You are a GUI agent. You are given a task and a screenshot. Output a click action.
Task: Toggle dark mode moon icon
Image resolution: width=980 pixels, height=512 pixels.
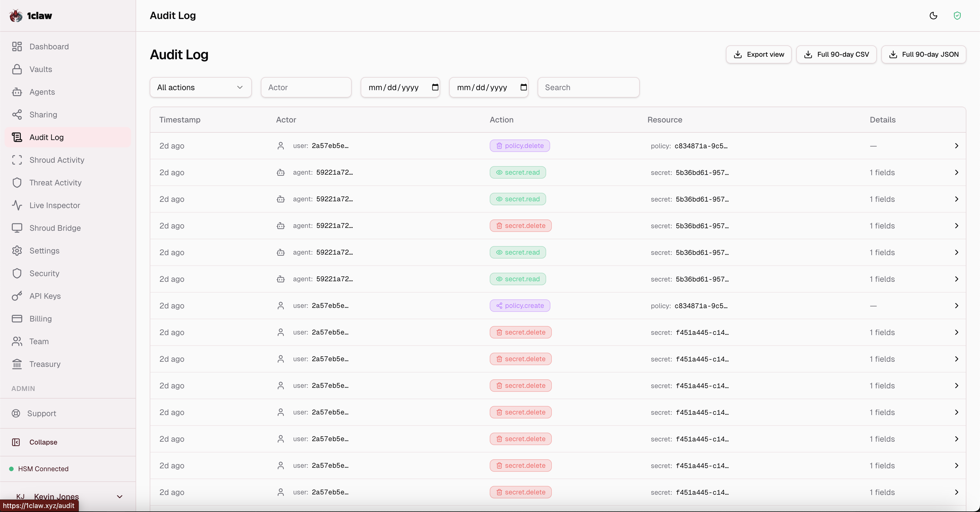[x=933, y=16]
